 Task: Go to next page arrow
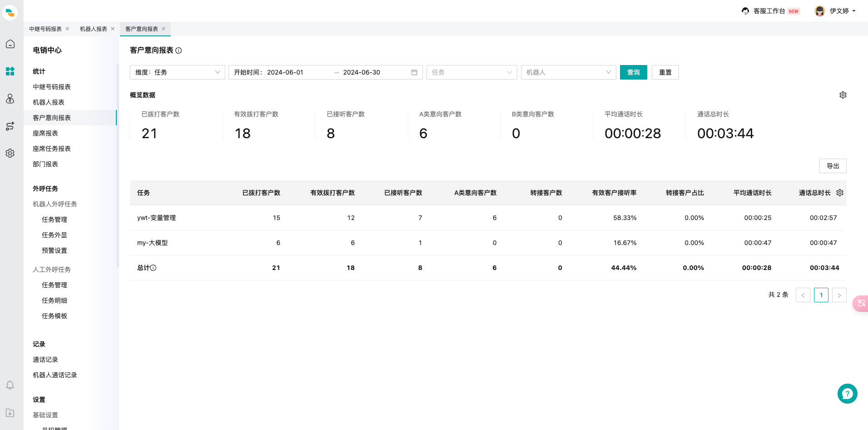click(x=839, y=295)
